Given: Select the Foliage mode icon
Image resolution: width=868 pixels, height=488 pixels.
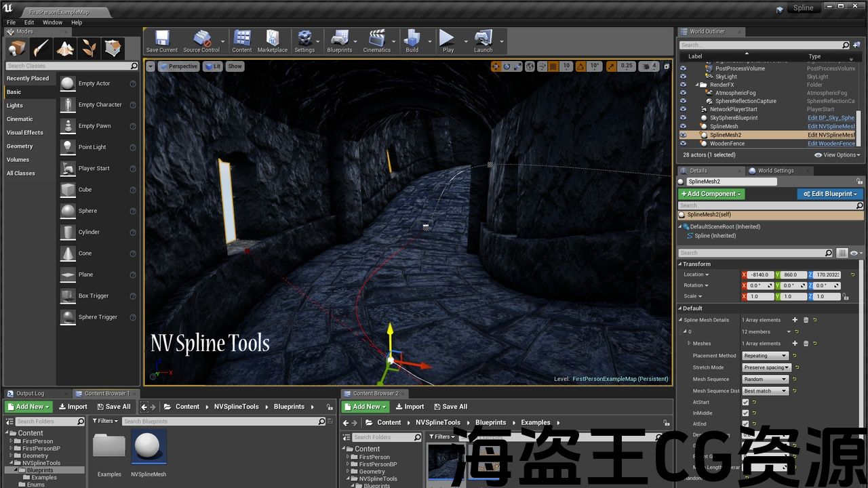Looking at the screenshot, I should pos(89,48).
